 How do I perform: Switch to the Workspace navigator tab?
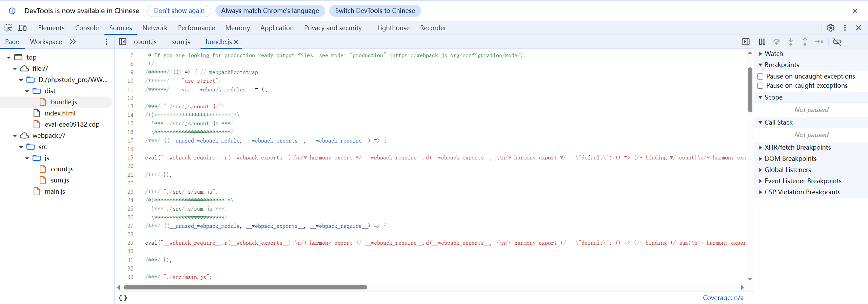[46, 42]
